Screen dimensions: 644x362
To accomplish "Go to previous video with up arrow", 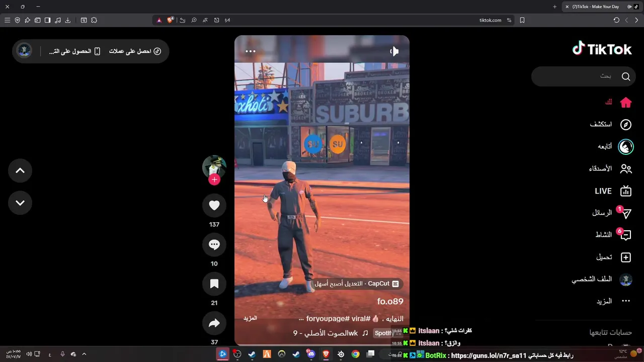I will pyautogui.click(x=20, y=170).
